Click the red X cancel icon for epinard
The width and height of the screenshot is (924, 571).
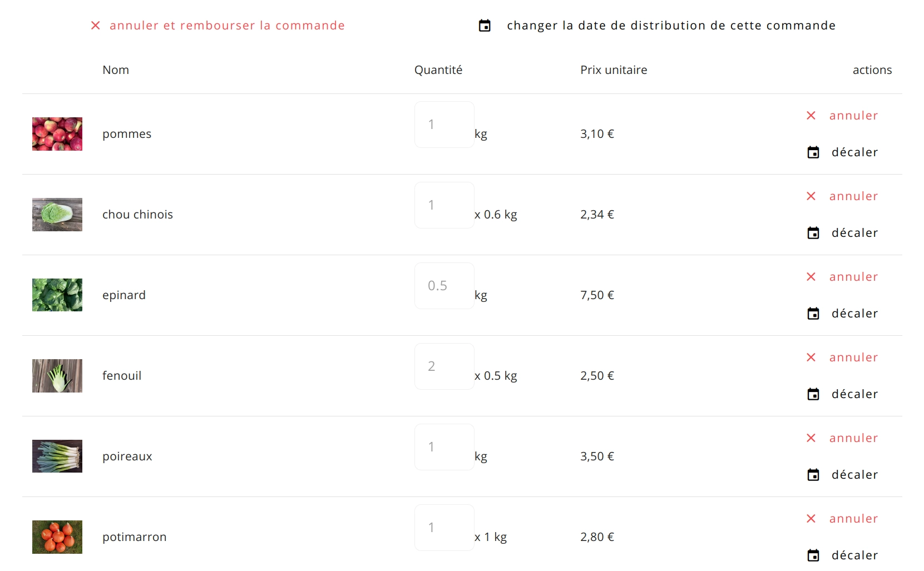[x=811, y=277]
